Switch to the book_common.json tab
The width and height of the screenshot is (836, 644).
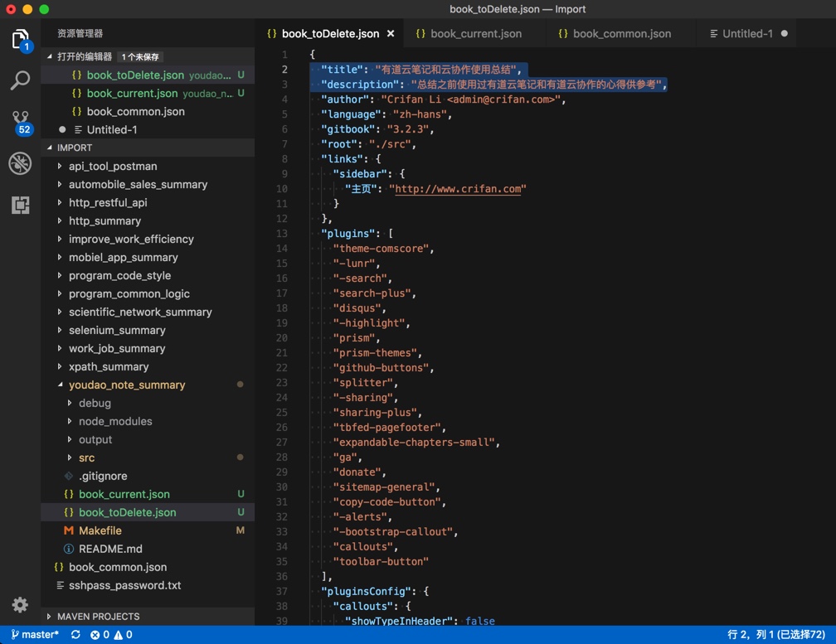(x=621, y=34)
